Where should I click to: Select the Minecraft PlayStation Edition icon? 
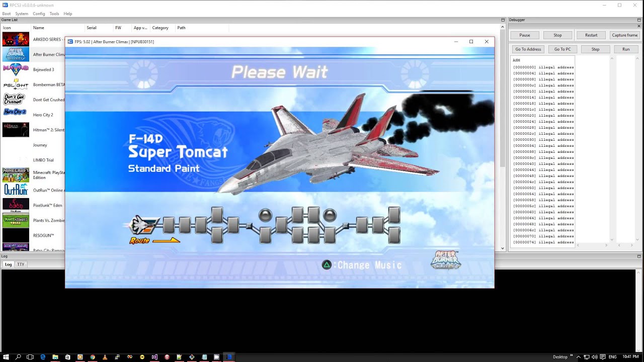[16, 175]
